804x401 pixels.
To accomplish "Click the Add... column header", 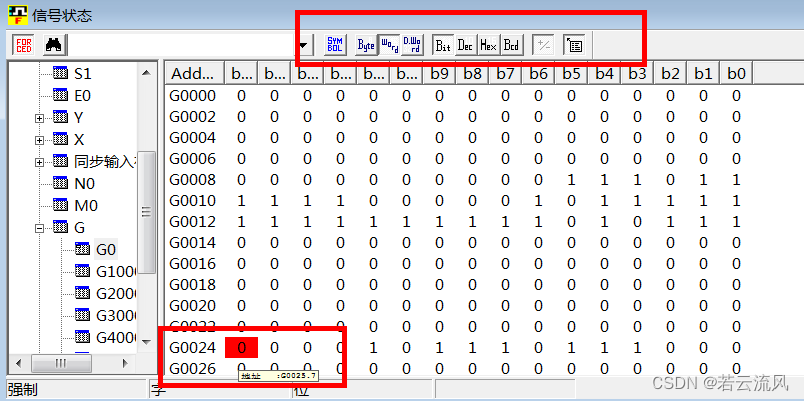I will click(x=194, y=74).
